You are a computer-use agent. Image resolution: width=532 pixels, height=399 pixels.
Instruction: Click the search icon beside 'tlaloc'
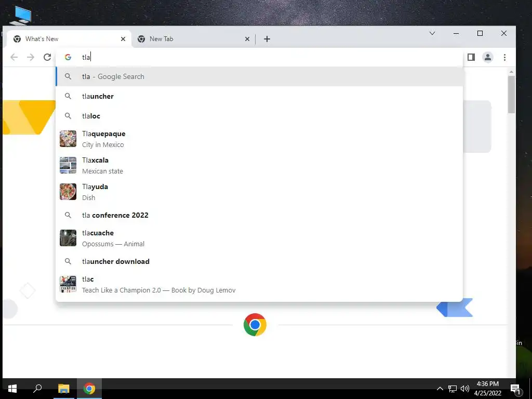click(68, 116)
